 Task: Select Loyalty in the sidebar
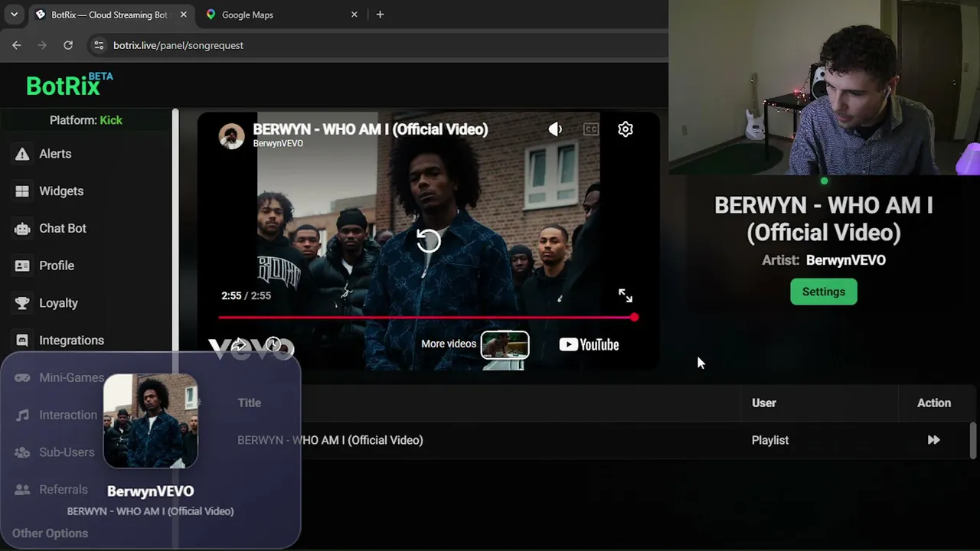tap(58, 303)
